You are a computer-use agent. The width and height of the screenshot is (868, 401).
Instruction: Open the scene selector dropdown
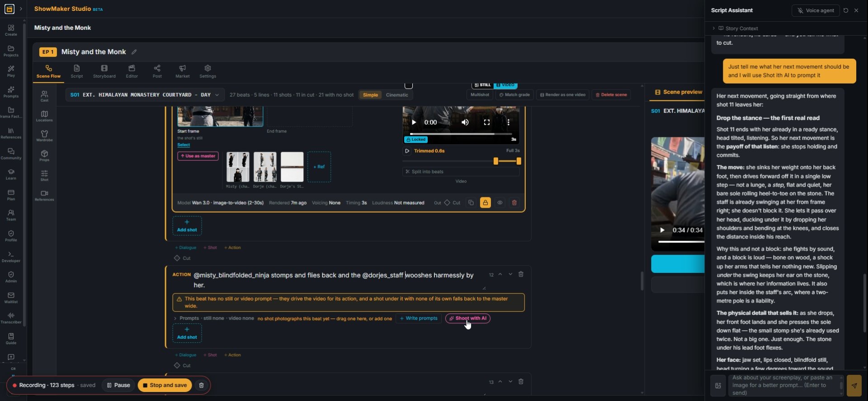pyautogui.click(x=145, y=95)
